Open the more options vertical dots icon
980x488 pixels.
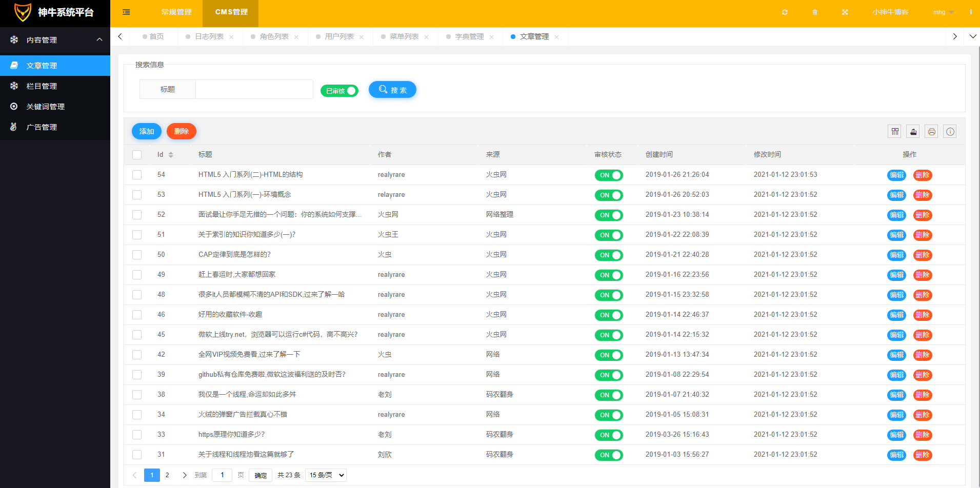pos(971,12)
